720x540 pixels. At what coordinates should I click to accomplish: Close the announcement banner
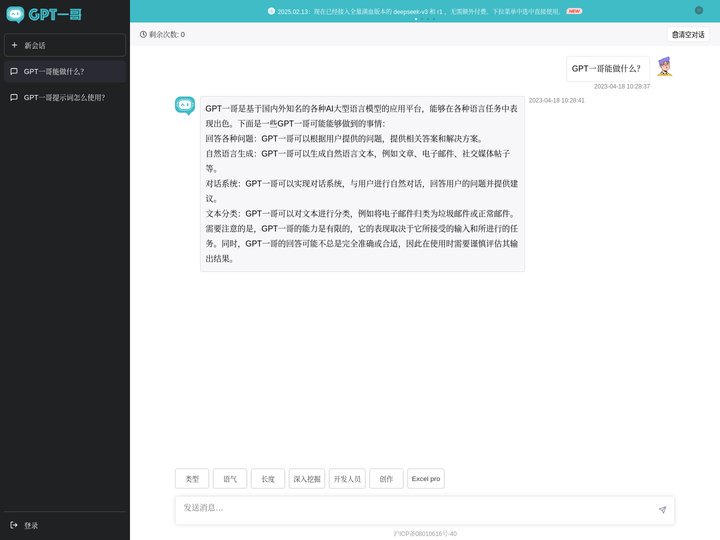point(698,10)
